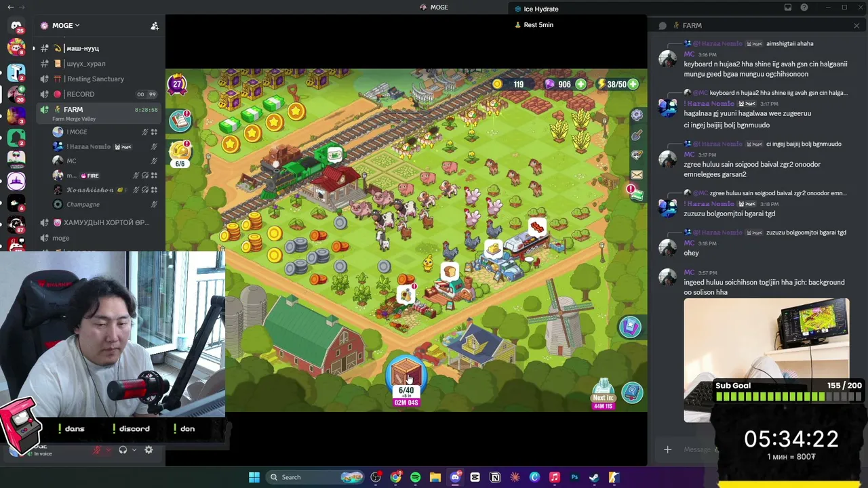Open Photoshop from the taskbar
Image resolution: width=868 pixels, height=488 pixels.
tap(574, 477)
